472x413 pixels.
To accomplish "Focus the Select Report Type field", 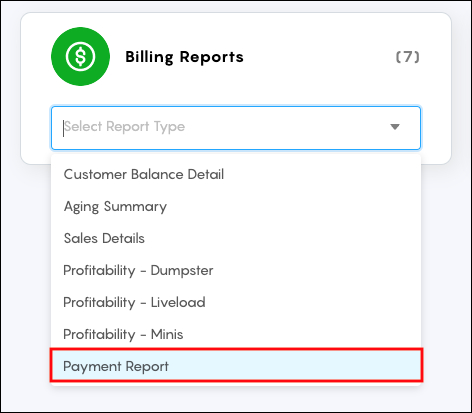I will (236, 128).
